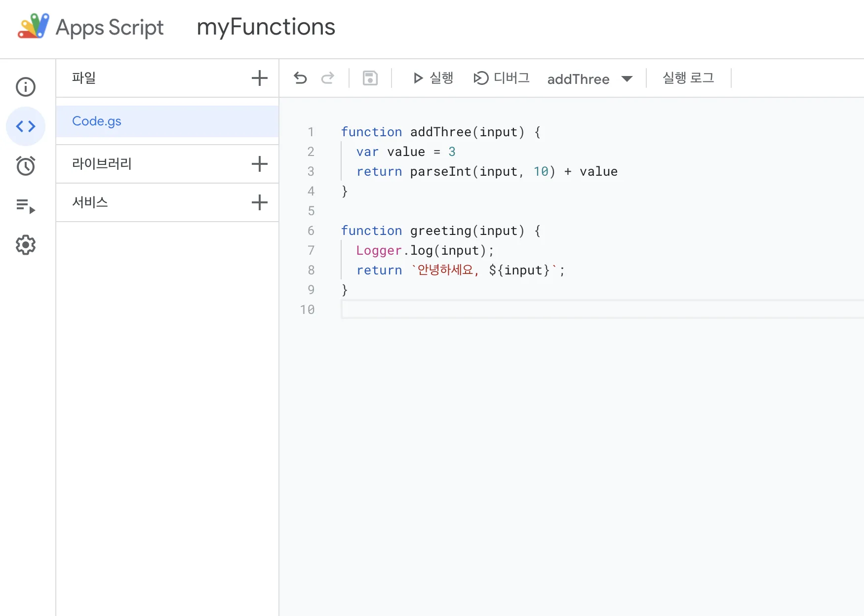864x616 pixels.
Task: Click the 파일 section header
Action: [x=84, y=78]
